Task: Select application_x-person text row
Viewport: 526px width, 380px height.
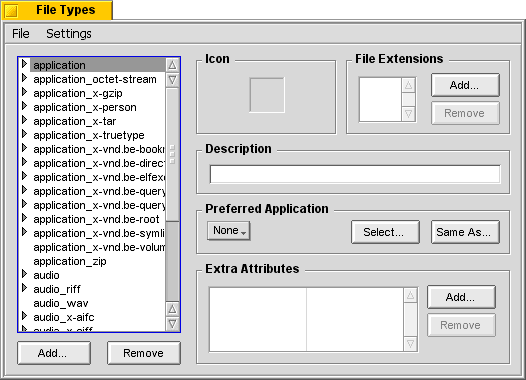Action: click(85, 107)
